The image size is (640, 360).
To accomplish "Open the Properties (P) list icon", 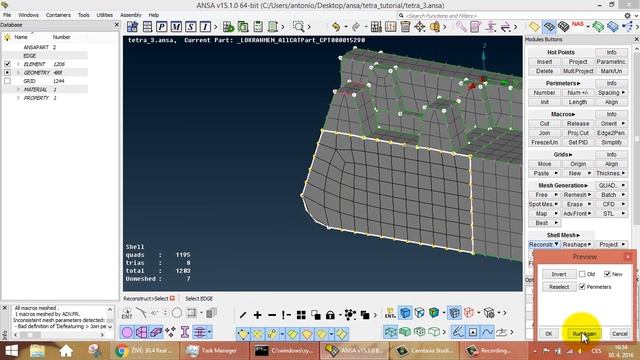I will tap(161, 27).
